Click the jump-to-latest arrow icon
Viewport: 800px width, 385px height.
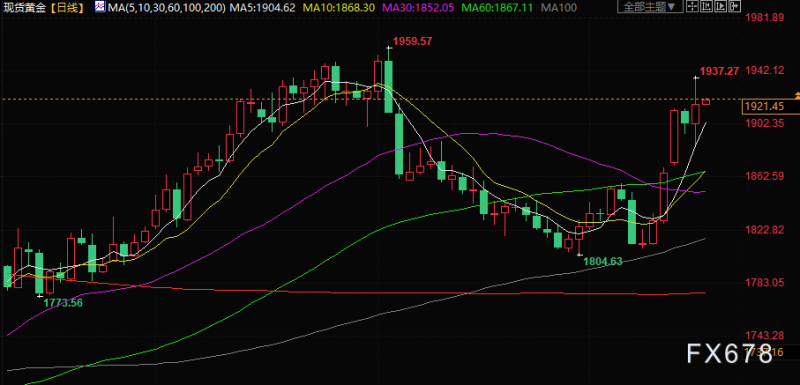(735, 6)
